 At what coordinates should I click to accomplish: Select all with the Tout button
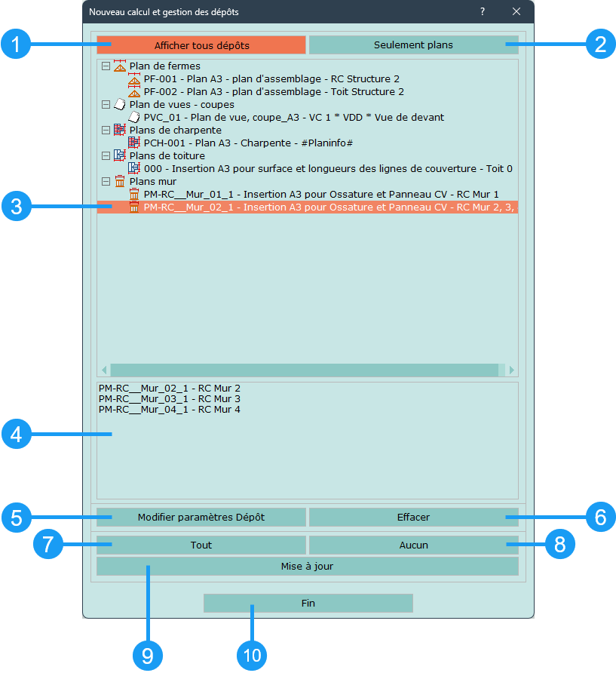(x=201, y=545)
